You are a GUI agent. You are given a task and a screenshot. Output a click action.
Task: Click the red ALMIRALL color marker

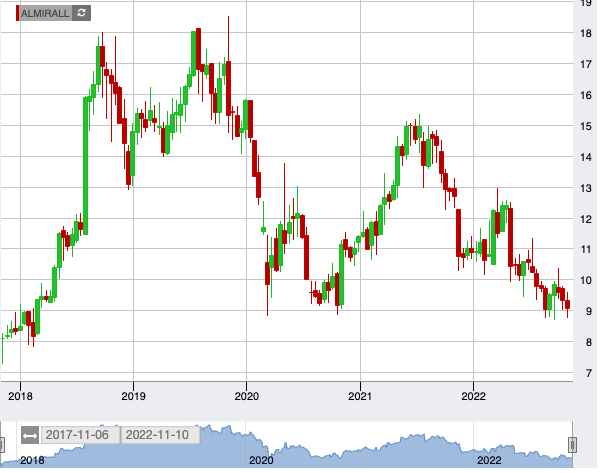(17, 13)
